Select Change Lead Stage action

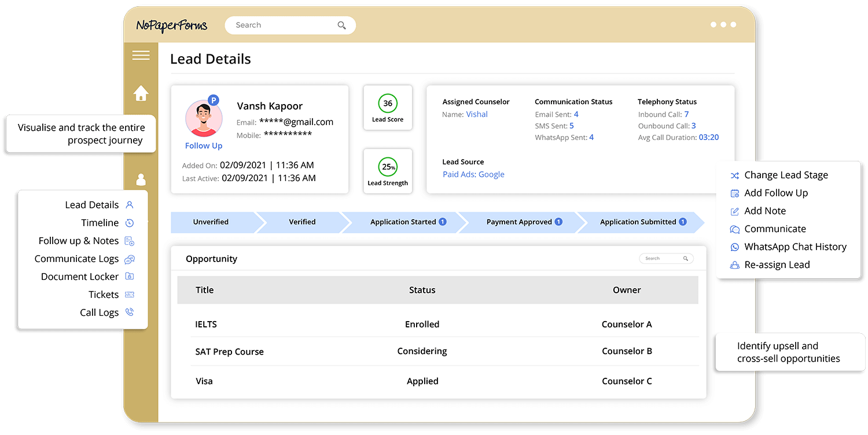point(785,175)
